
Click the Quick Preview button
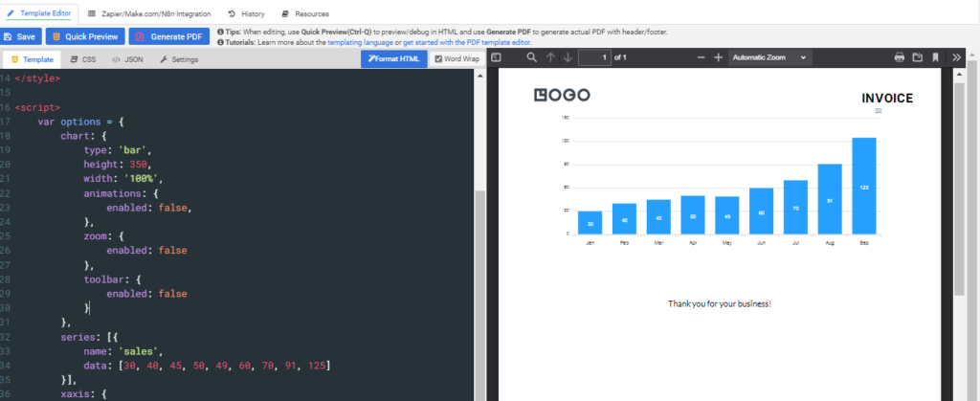coord(85,37)
